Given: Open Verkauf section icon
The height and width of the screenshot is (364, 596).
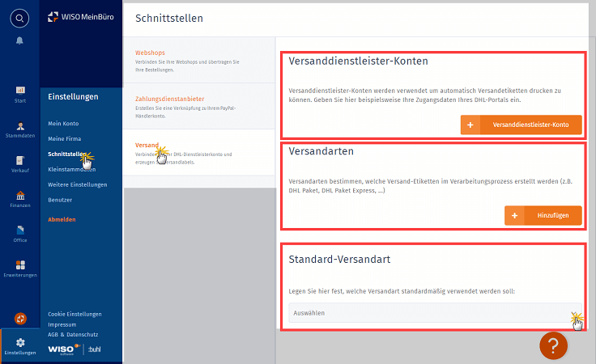Looking at the screenshot, I should pyautogui.click(x=20, y=160).
